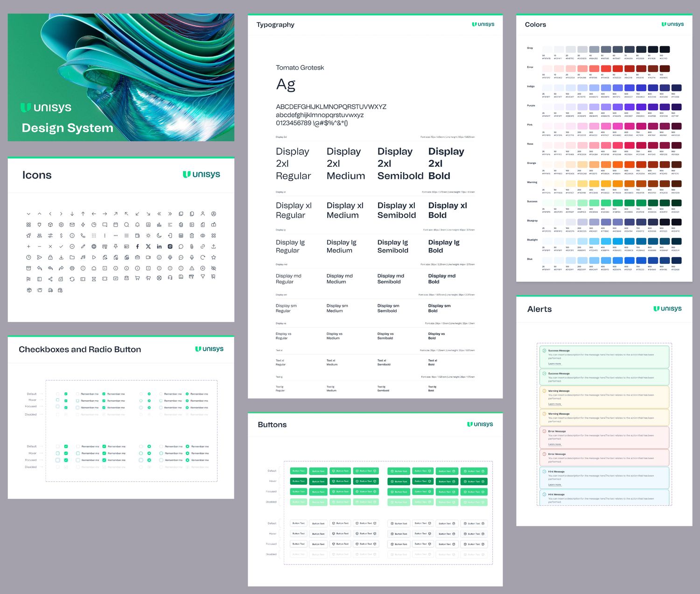
Task: Click the 'Display 2xl Bold' sample text
Action: (x=446, y=163)
